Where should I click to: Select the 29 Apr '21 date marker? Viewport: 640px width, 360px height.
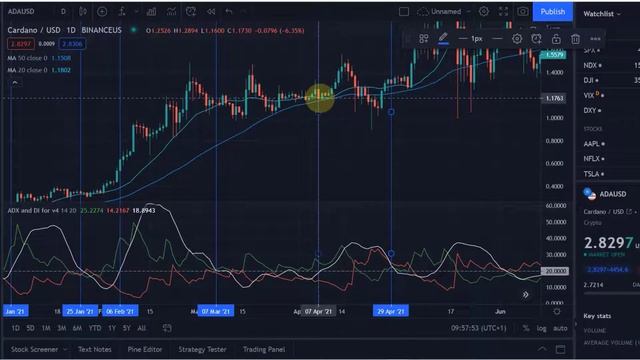click(x=391, y=311)
